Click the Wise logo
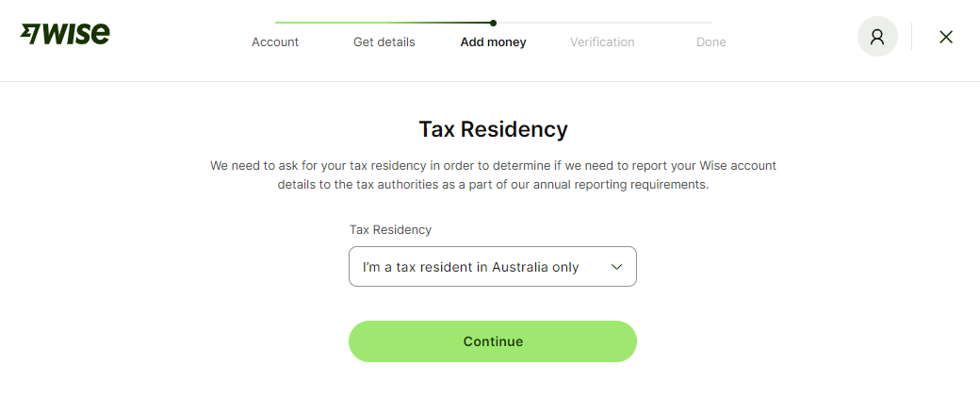The height and width of the screenshot is (398, 980). coord(66,34)
